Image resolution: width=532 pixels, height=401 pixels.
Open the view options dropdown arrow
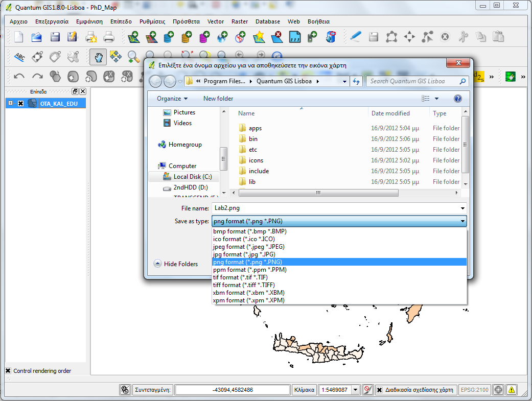pyautogui.click(x=436, y=99)
